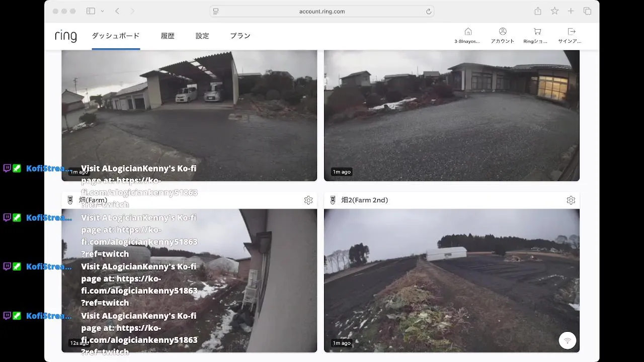644x362 pixels.
Task: Open a new tab with plus icon
Action: [571, 11]
